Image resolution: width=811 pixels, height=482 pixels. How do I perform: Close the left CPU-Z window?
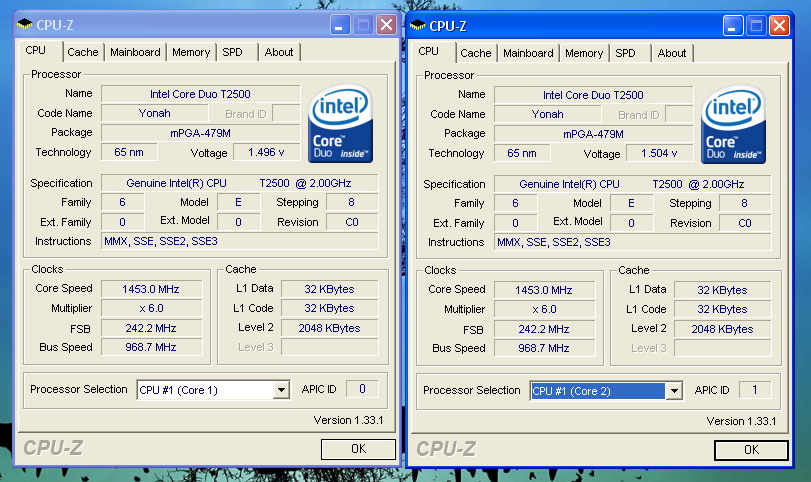coord(386,24)
